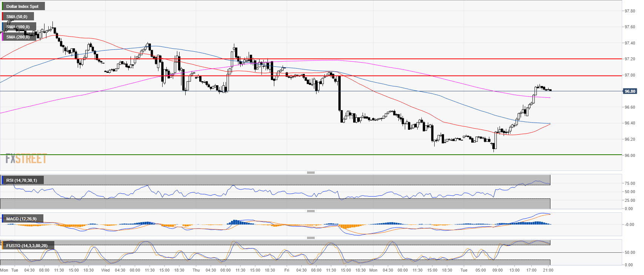Click the Wed label on the time axis
This screenshot has width=644, height=275.
coord(106,270)
